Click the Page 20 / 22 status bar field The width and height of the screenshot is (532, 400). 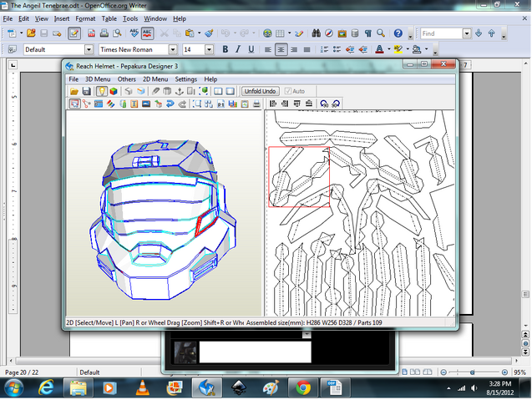click(22, 372)
